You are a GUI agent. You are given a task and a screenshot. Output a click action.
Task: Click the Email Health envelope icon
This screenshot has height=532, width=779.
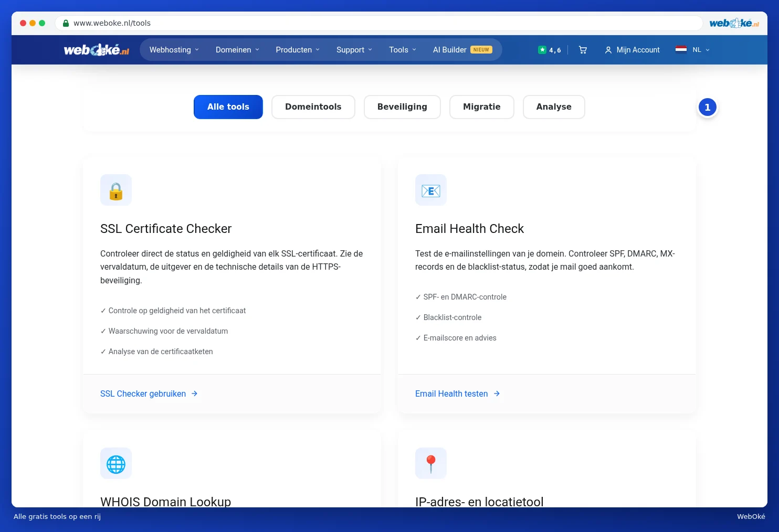[431, 190]
